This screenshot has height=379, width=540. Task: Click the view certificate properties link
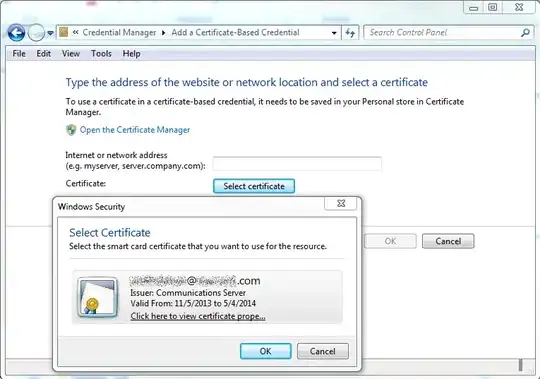point(198,316)
